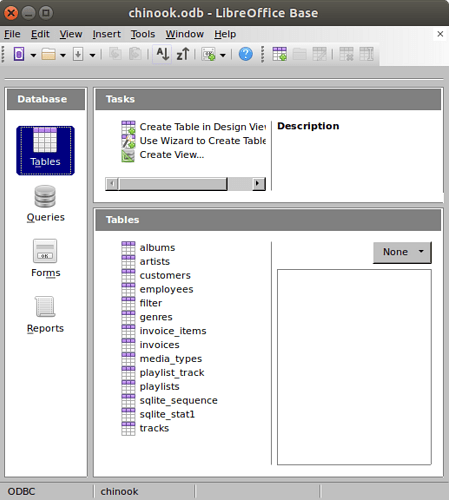Image resolution: width=449 pixels, height=500 pixels.
Task: Open the File menu
Action: (x=12, y=34)
